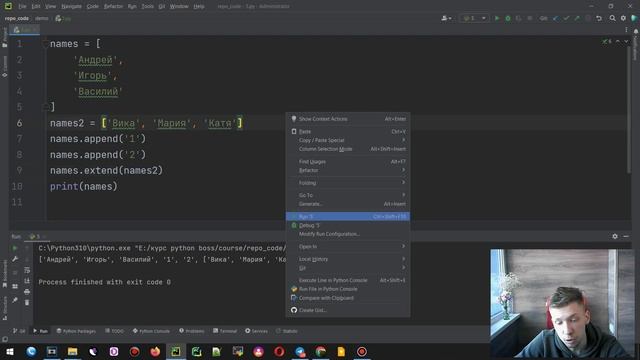Screen dimensions: 640x360
Task: Click the rerun green arrow in Run panel
Action: (15, 248)
